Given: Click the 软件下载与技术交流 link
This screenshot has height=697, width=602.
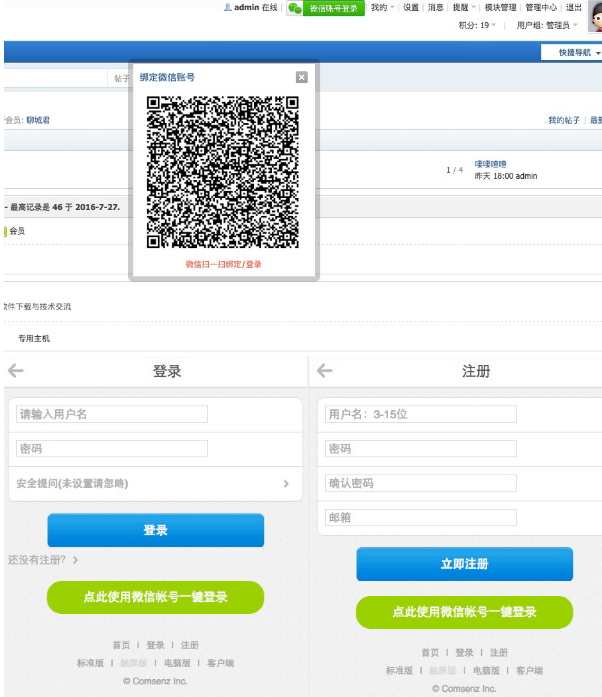Looking at the screenshot, I should [37, 306].
